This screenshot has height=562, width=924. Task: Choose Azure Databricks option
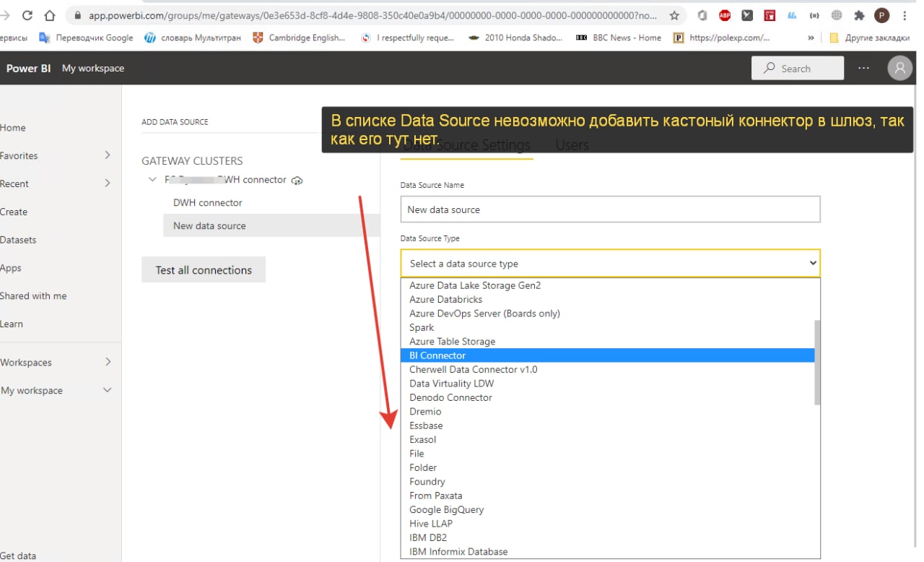[x=607, y=299]
